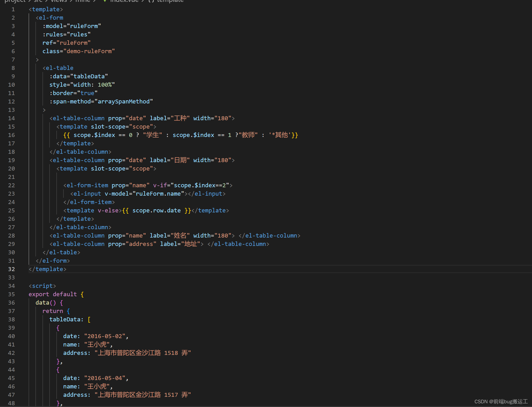
Task: Click the ruleForm ref attribute value
Action: tap(74, 43)
